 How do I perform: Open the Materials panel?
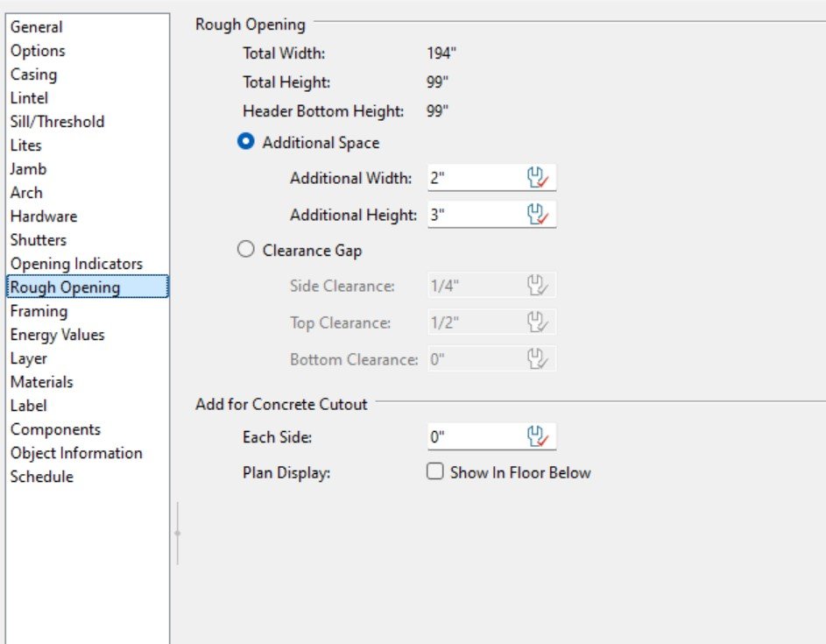tap(41, 382)
